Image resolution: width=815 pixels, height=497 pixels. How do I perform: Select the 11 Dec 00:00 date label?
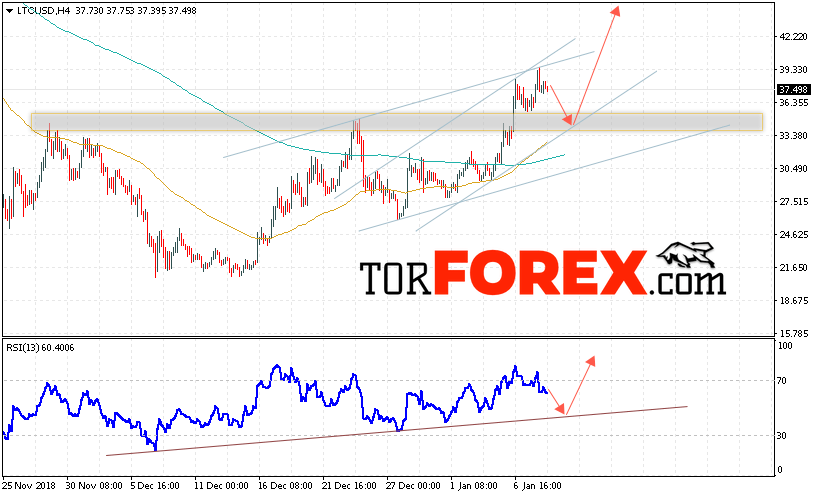tap(221, 486)
